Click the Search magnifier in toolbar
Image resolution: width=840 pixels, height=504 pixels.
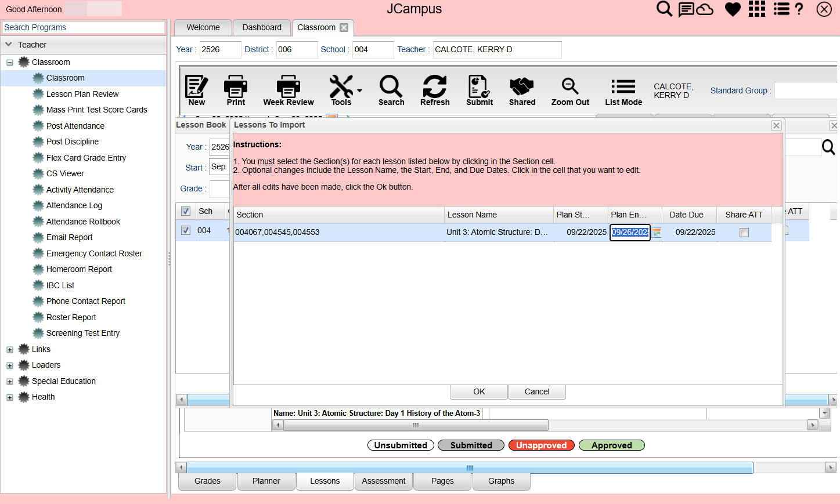click(x=391, y=90)
